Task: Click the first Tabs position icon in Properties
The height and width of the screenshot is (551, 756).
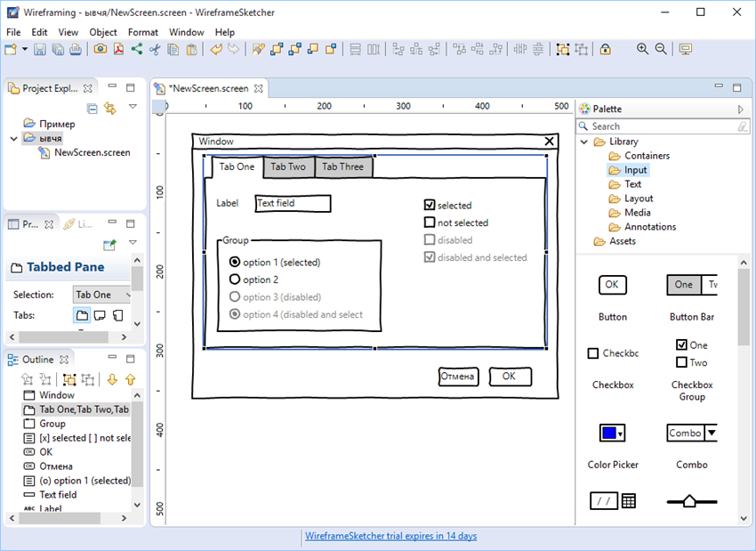Action: point(82,315)
